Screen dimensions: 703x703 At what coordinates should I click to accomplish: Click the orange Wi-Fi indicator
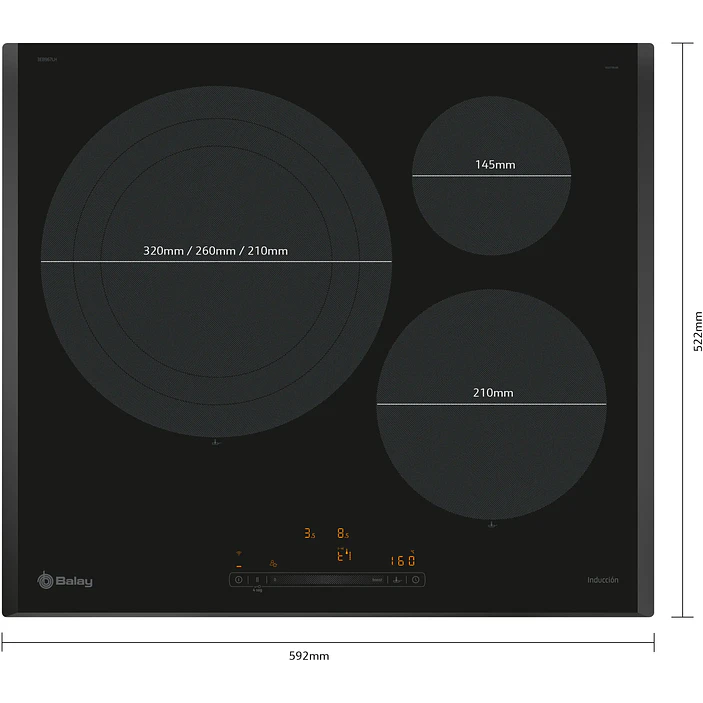[x=239, y=553]
